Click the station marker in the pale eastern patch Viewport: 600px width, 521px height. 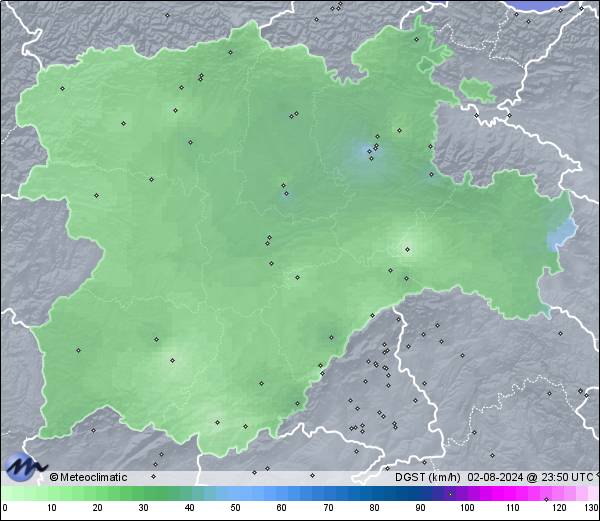[408, 249]
